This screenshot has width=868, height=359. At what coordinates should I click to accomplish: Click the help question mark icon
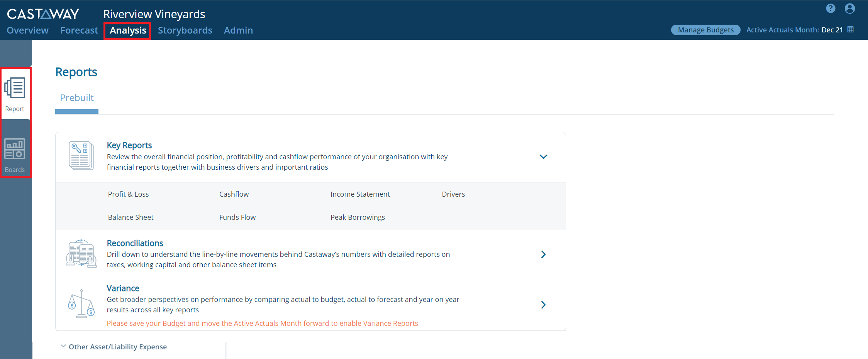831,8
